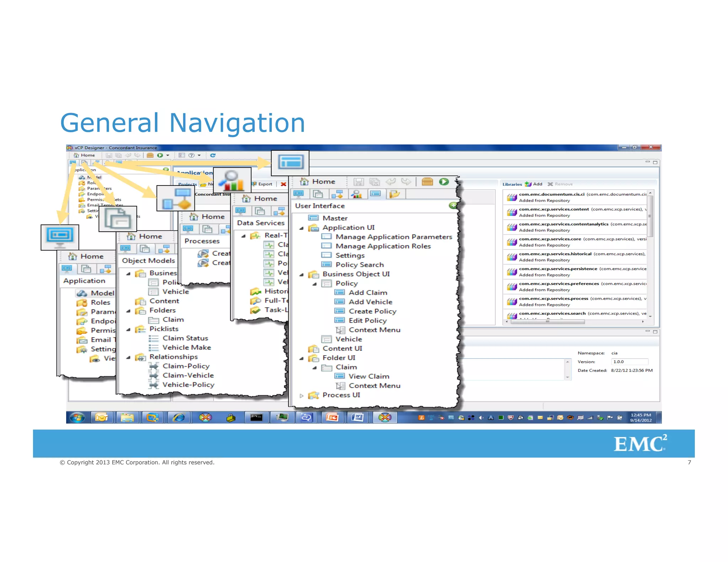The image size is (728, 562).
Task: Click Remove in the Libraries section
Action: coord(560,184)
